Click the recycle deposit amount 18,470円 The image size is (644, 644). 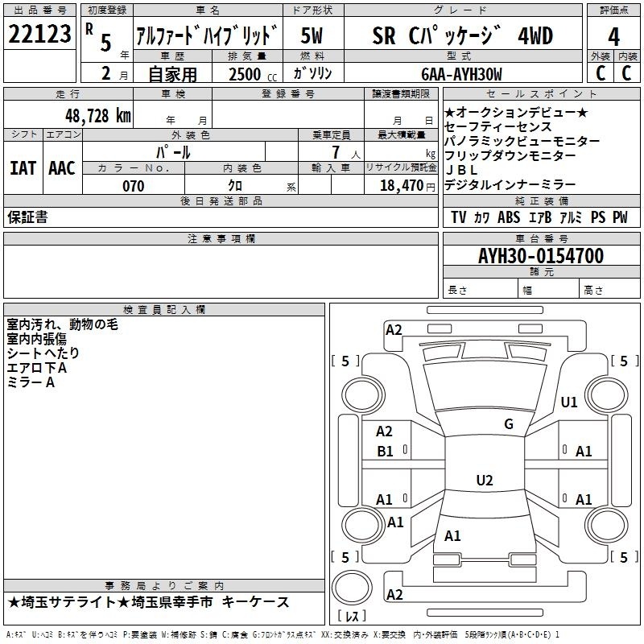pos(406,186)
